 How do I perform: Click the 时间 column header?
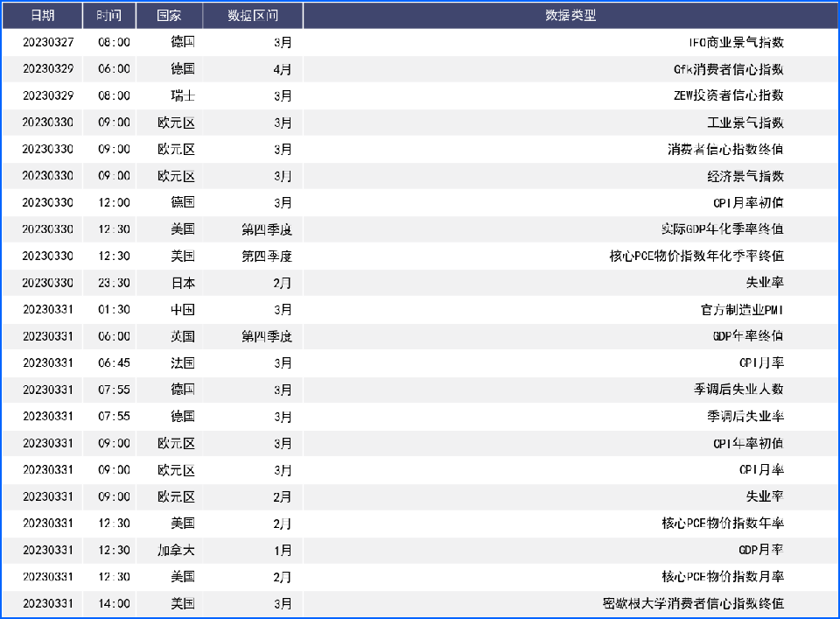tap(109, 16)
